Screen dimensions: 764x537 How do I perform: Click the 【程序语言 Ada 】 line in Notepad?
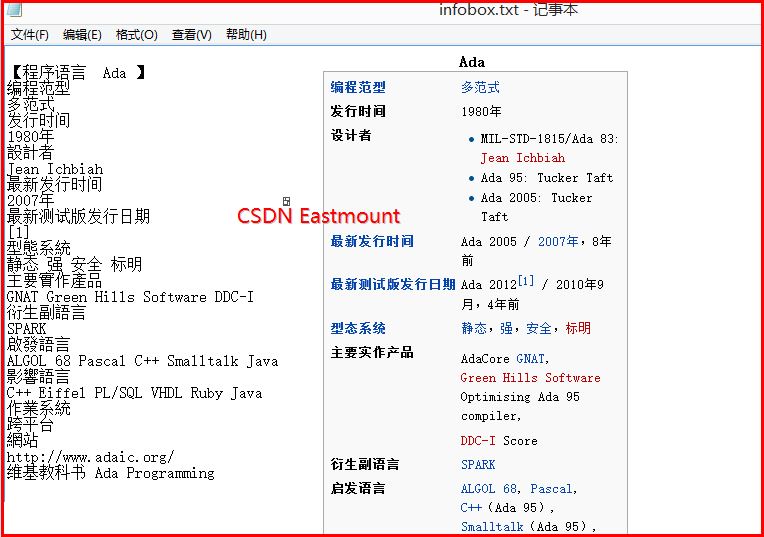pos(78,73)
